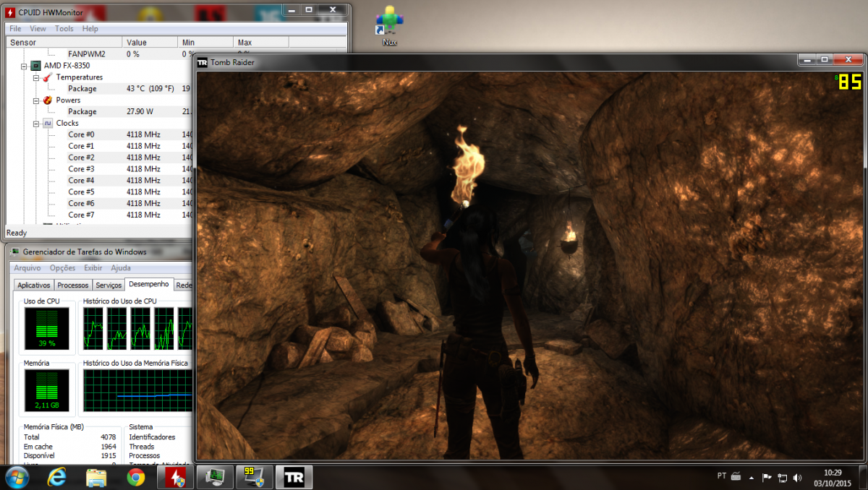Open the network status icon in system tray
This screenshot has width=868, height=490.
(x=783, y=477)
